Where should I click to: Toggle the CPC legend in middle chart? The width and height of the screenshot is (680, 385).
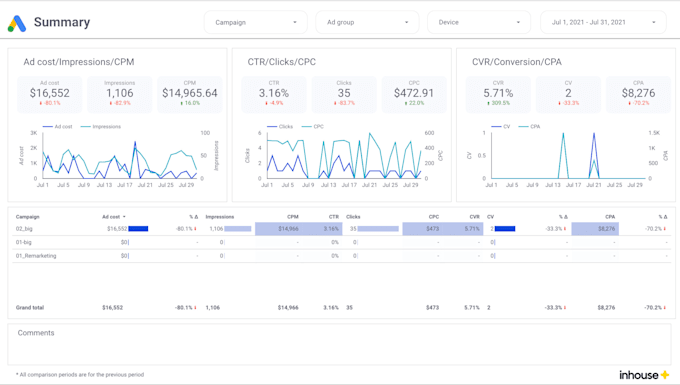coord(313,127)
